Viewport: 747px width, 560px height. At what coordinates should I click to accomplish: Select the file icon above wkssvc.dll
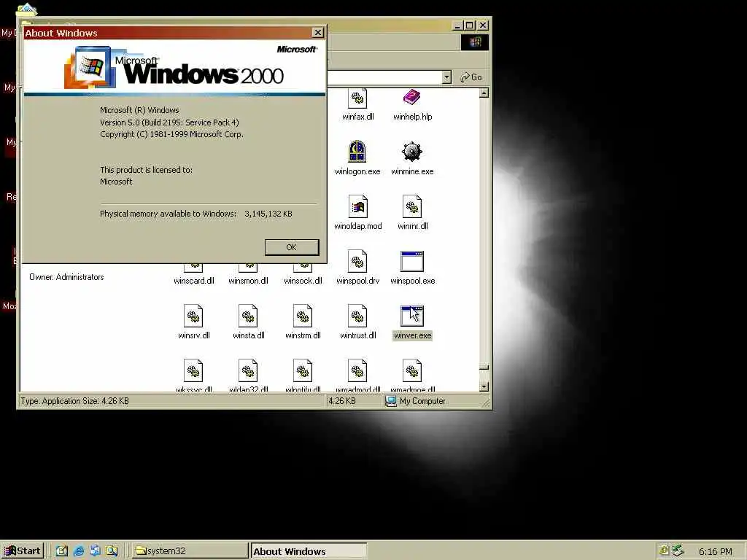[x=193, y=370]
